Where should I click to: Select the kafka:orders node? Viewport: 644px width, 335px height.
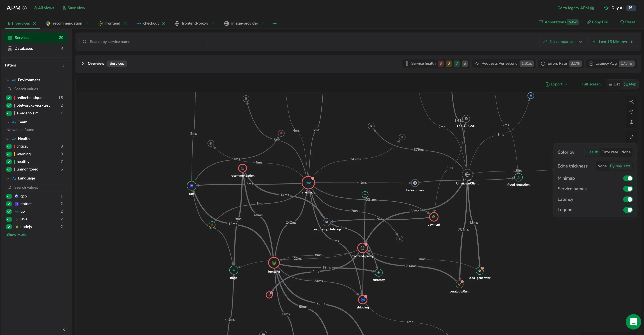(x=415, y=183)
